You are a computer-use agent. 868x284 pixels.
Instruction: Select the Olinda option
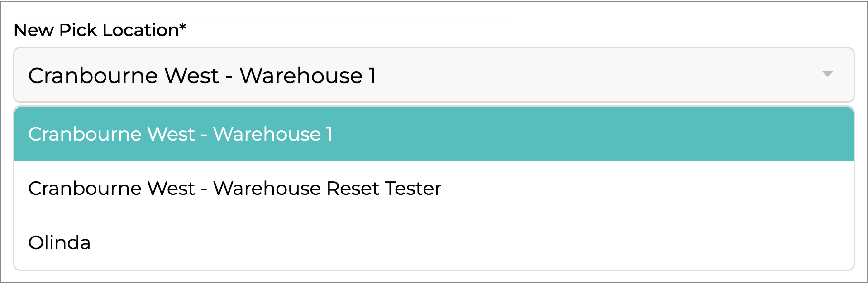click(59, 243)
